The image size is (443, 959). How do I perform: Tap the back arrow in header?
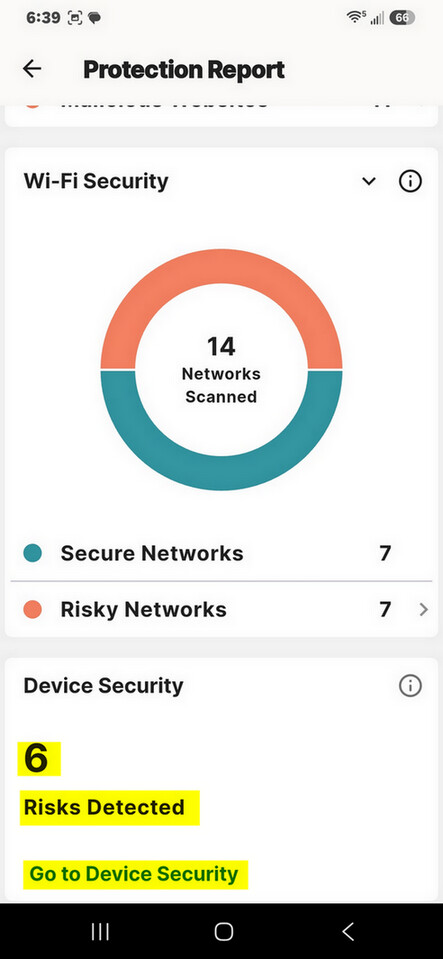click(32, 69)
